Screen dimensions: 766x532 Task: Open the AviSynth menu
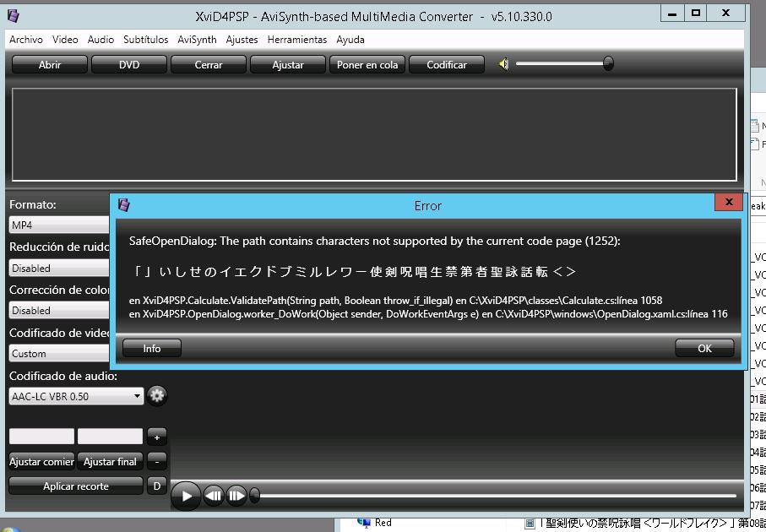(197, 40)
